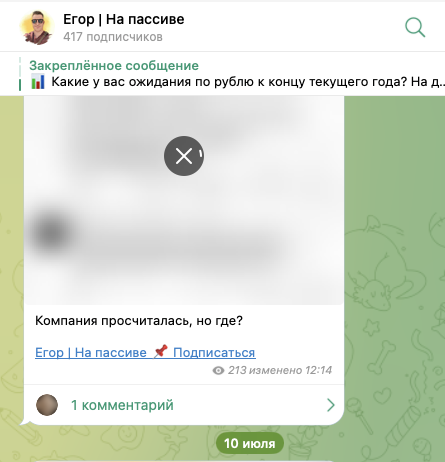Cancel the media download with X circle
The height and width of the screenshot is (462, 445).
(184, 156)
